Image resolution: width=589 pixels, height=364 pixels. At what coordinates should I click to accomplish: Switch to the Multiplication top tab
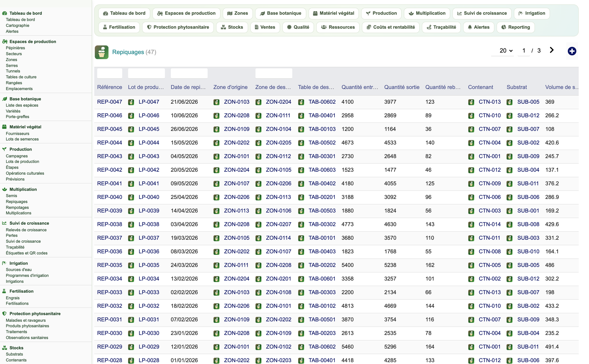point(427,13)
